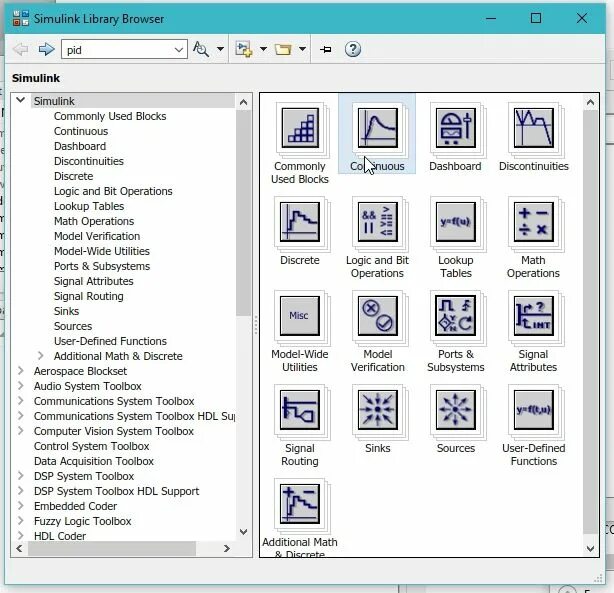Screen dimensions: 614x593
Task: Maximize the Simulink Library Browser window
Action: 536,18
